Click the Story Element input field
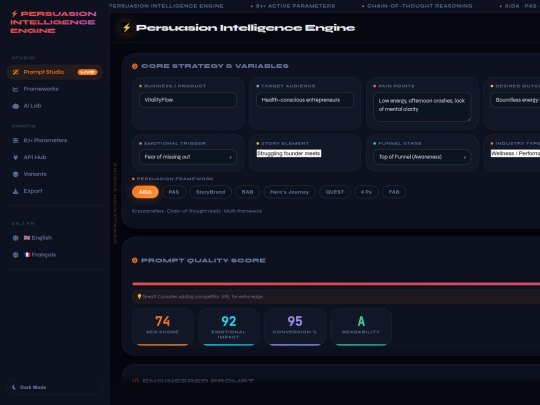540x405 pixels. pyautogui.click(x=289, y=153)
